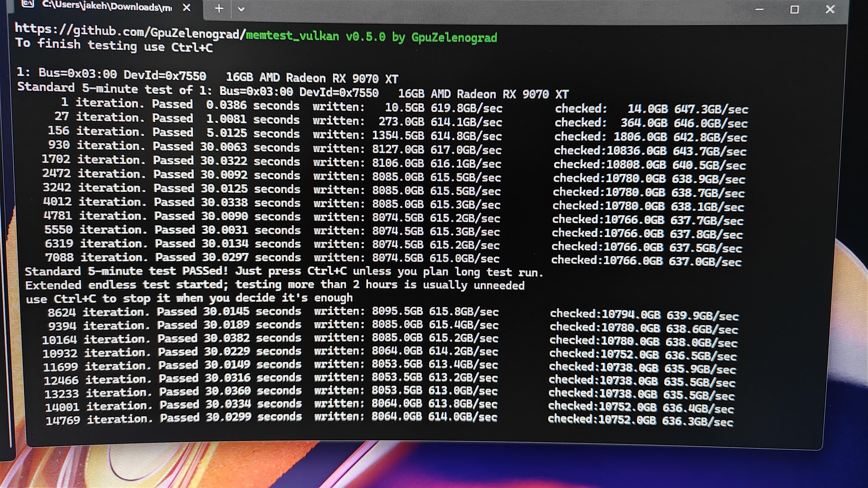Viewport: 868px width, 488px height.
Task: Close the C:\Users\jakeh\Downloads terminal tab
Action: pyautogui.click(x=186, y=7)
